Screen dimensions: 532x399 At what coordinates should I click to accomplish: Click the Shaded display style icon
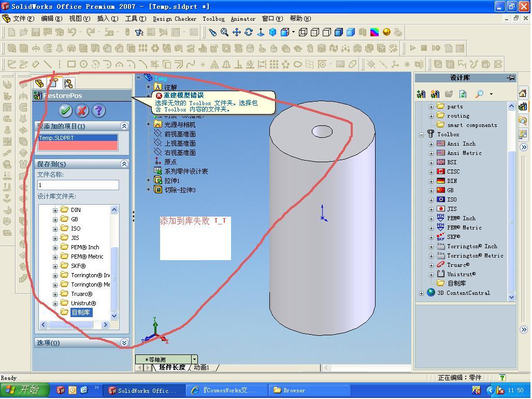pos(351,32)
